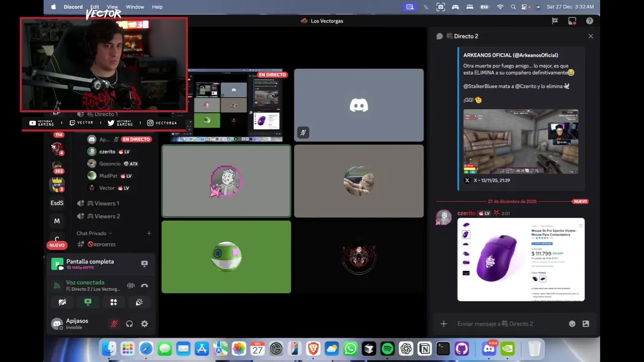Screen dimensions: 644x362
Task: Add attachment with the plus button
Action: click(x=444, y=324)
